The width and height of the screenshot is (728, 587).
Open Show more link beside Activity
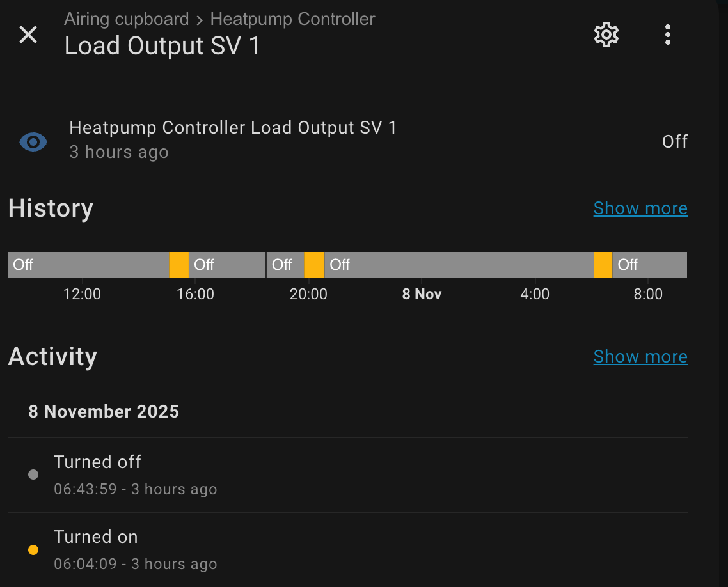click(x=640, y=357)
